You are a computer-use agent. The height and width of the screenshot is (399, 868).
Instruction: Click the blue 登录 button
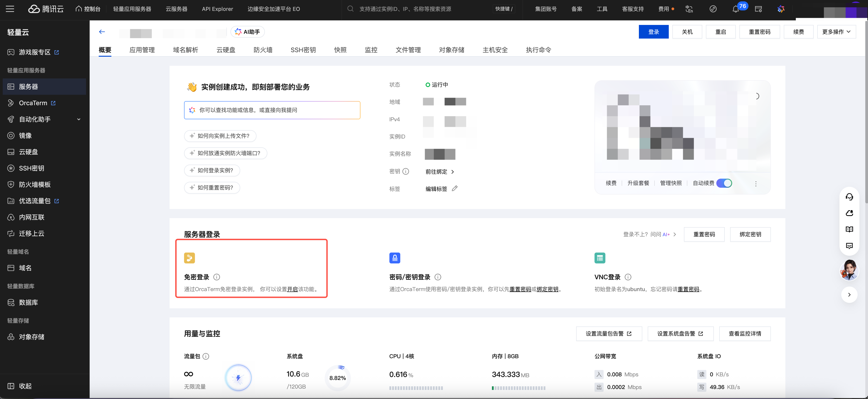(653, 32)
